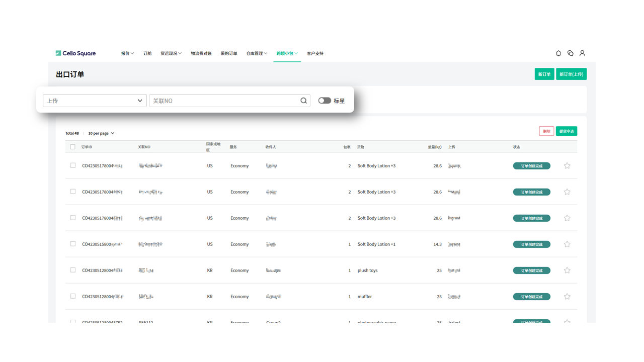Expand the 报价 menu dropdown
644x362 pixels.
[x=127, y=53]
